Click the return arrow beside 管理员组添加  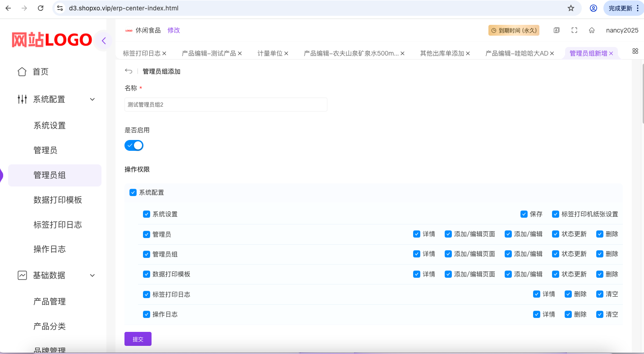point(129,71)
